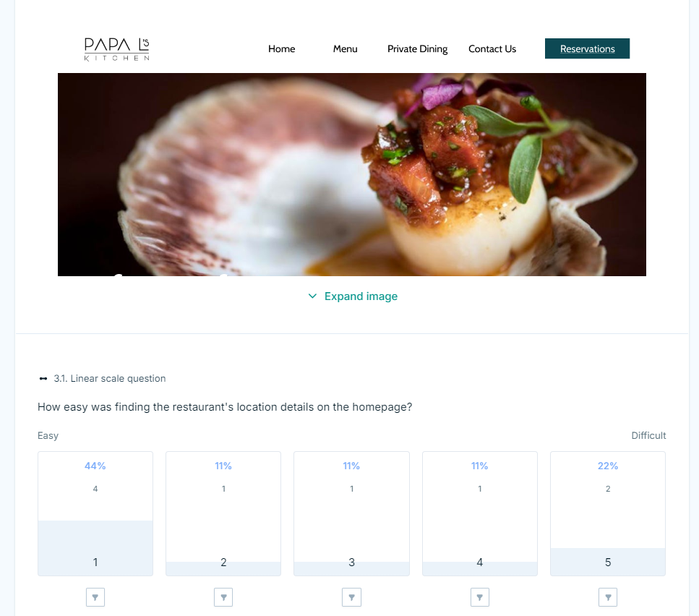Select the 44% rating 1 result card
Image resolution: width=699 pixels, height=616 pixels.
tap(95, 513)
